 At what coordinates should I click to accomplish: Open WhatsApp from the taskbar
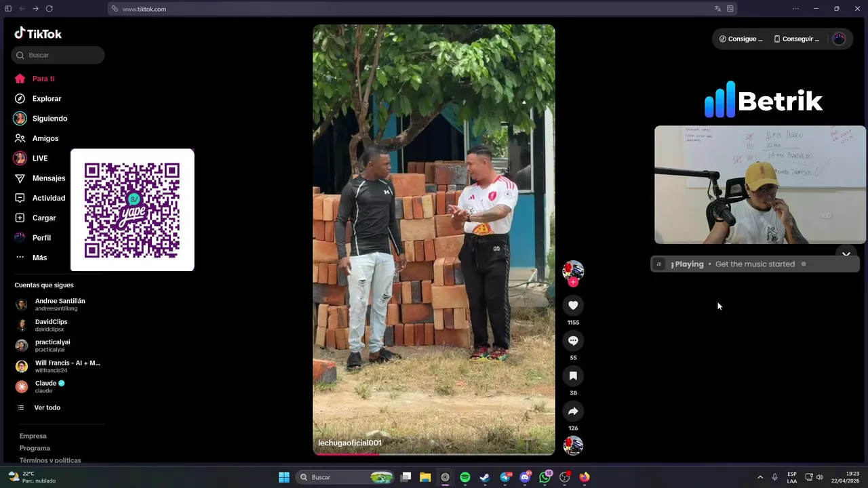tap(545, 477)
